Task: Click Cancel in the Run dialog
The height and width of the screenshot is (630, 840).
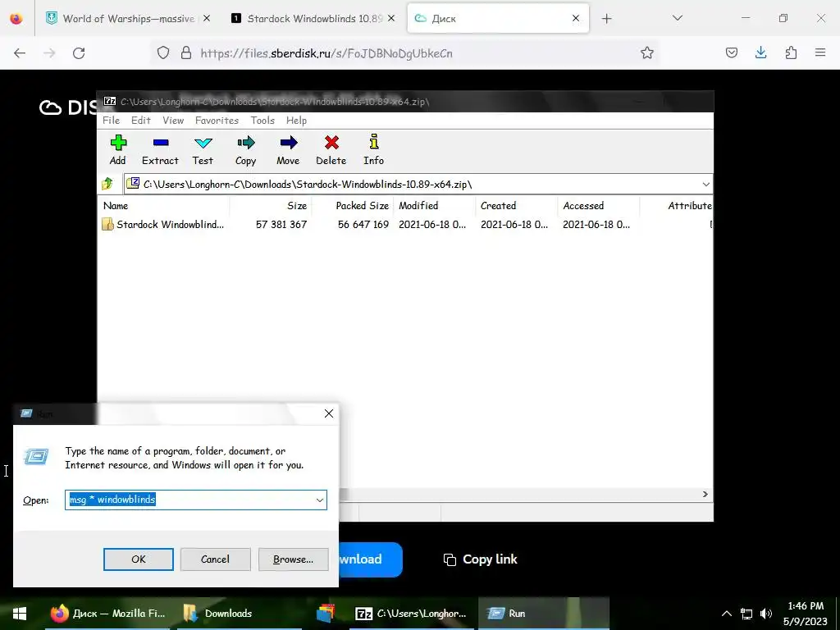Action: click(x=216, y=559)
